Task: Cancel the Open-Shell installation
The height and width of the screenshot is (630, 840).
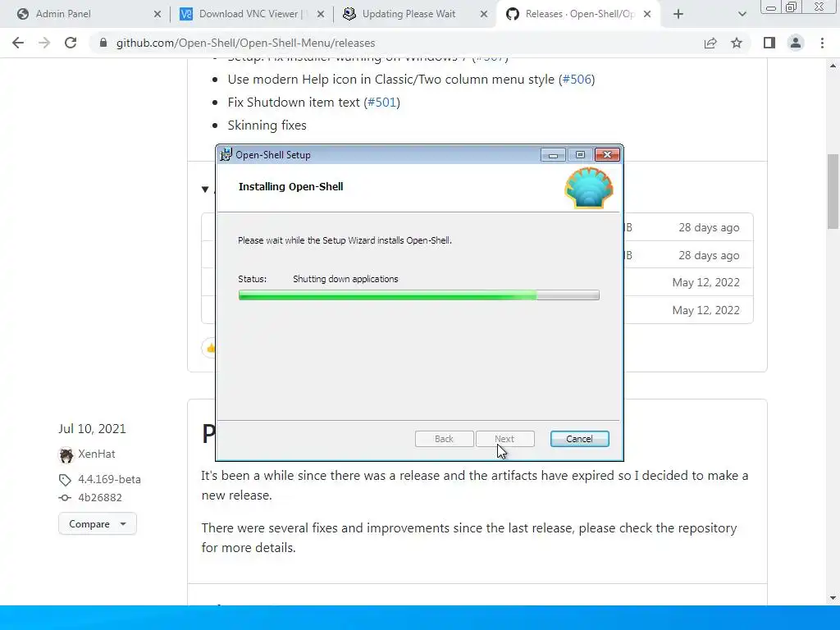Action: [x=580, y=439]
